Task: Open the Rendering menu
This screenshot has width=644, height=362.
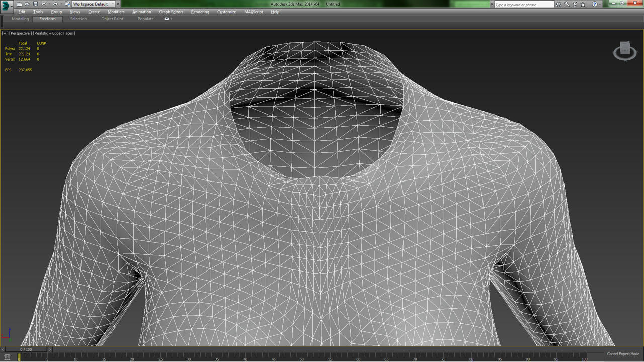Action: point(200,12)
